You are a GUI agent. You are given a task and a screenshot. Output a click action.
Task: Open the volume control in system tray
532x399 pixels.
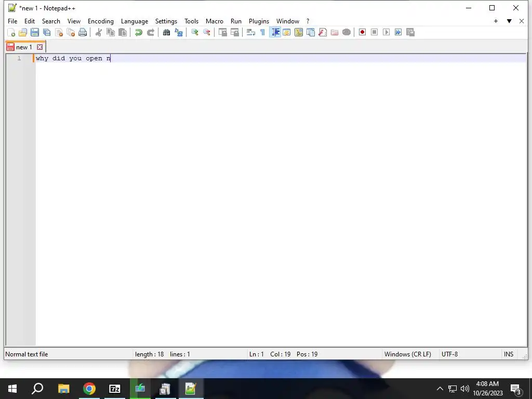465,389
